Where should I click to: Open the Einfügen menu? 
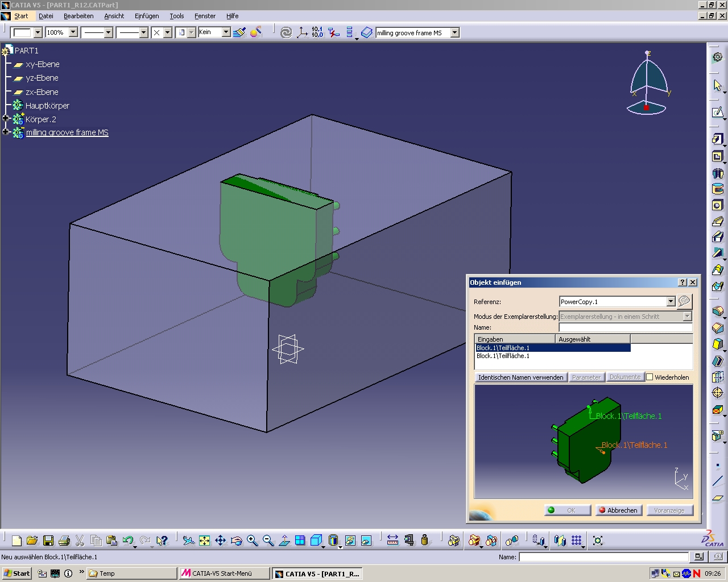point(147,16)
